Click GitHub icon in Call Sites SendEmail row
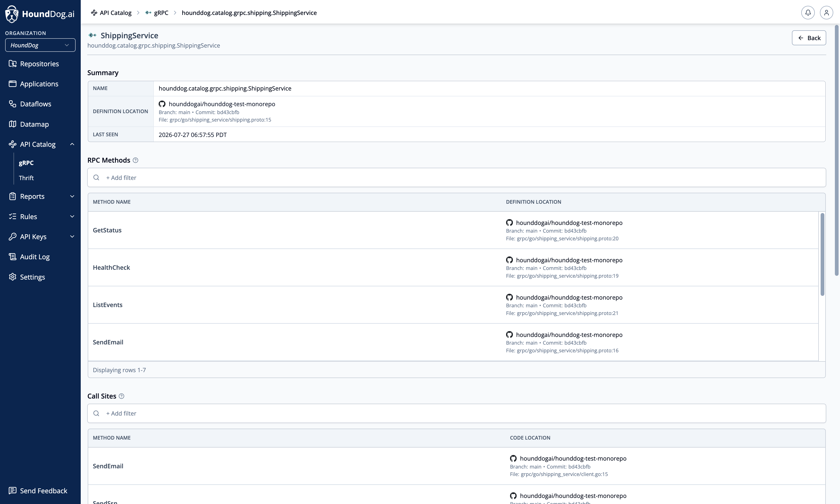840x504 pixels. click(x=513, y=458)
